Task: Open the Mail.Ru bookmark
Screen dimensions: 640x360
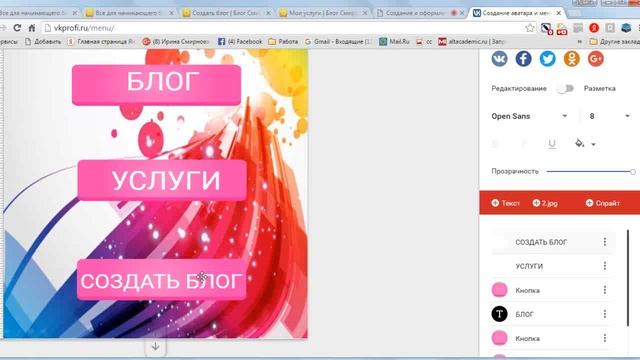Action: point(394,42)
